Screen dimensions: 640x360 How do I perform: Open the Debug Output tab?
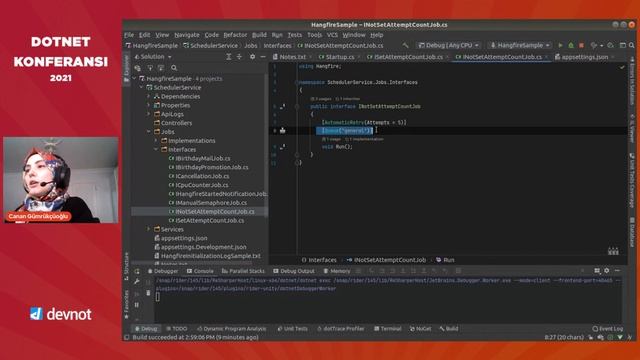pyautogui.click(x=294, y=271)
